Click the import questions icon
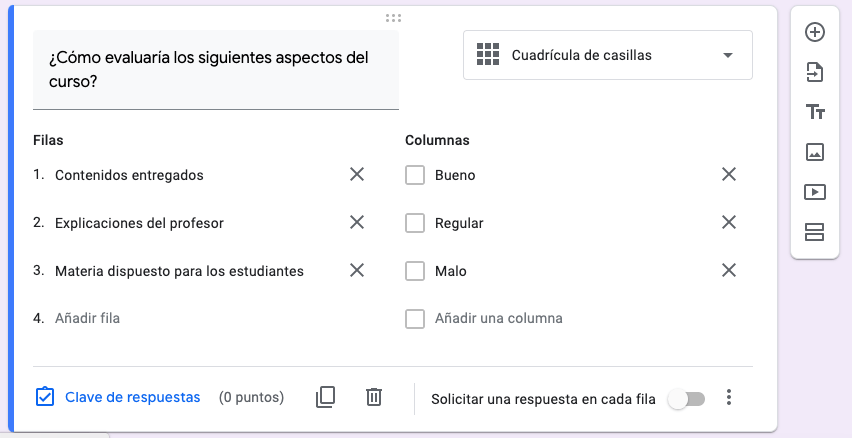Screen dimensions: 852x438 click(815, 72)
